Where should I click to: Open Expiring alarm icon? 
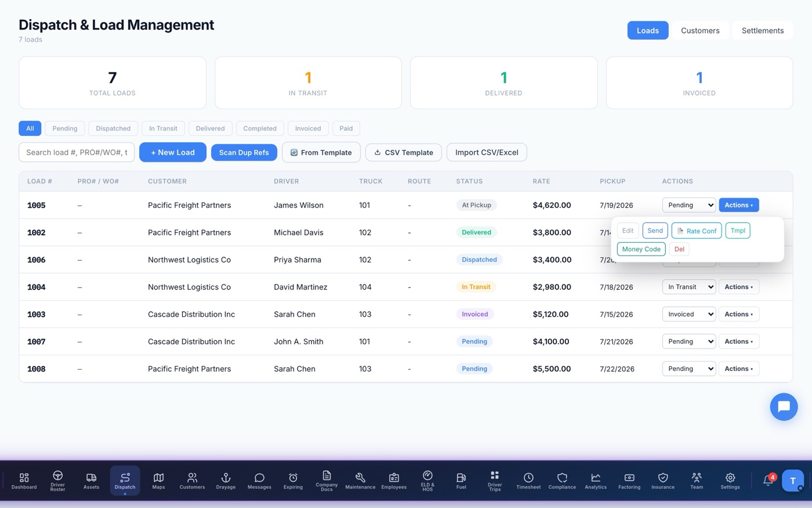(293, 481)
